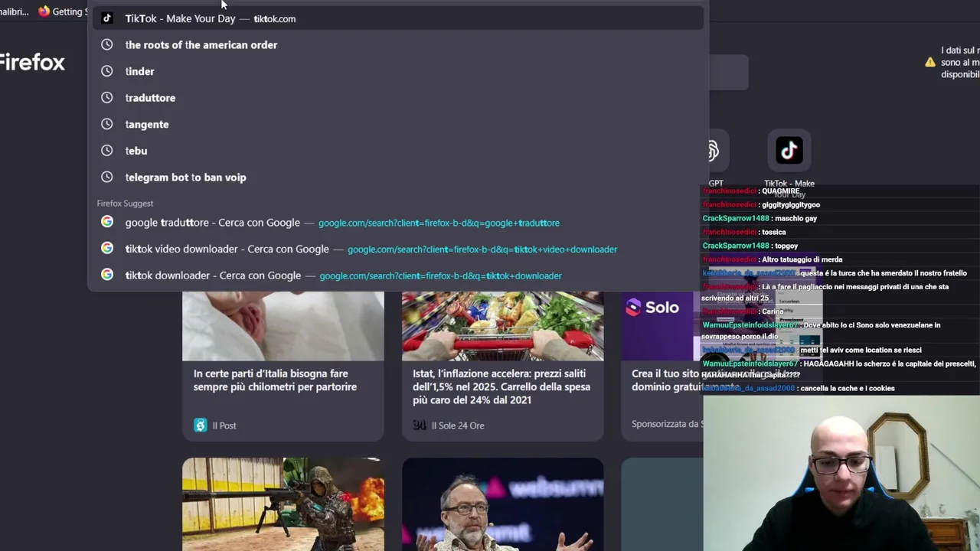Open the man with glasses article thumbnail

(503, 504)
